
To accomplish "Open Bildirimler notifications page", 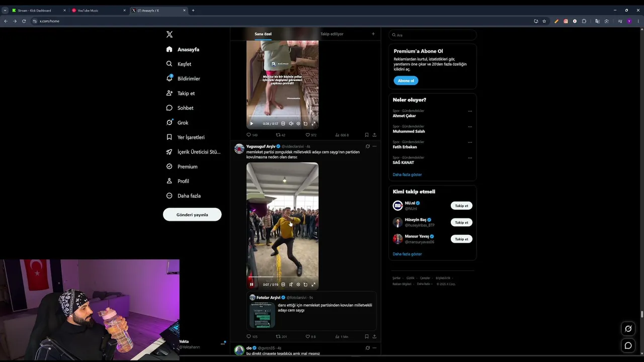I will [x=183, y=78].
